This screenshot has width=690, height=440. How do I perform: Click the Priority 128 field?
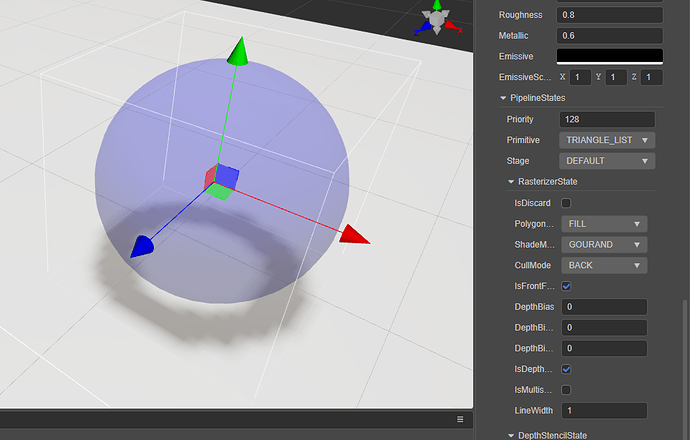(x=607, y=119)
